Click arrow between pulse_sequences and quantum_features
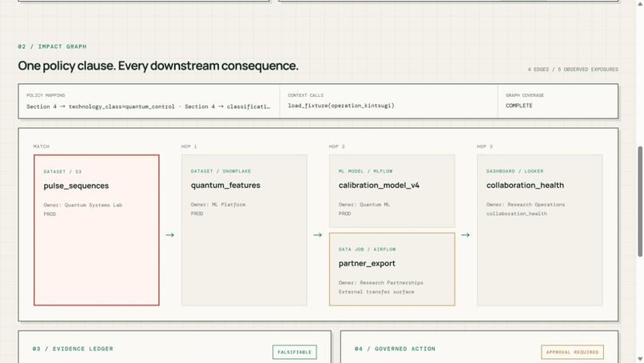This screenshot has height=363, width=644. [170, 235]
